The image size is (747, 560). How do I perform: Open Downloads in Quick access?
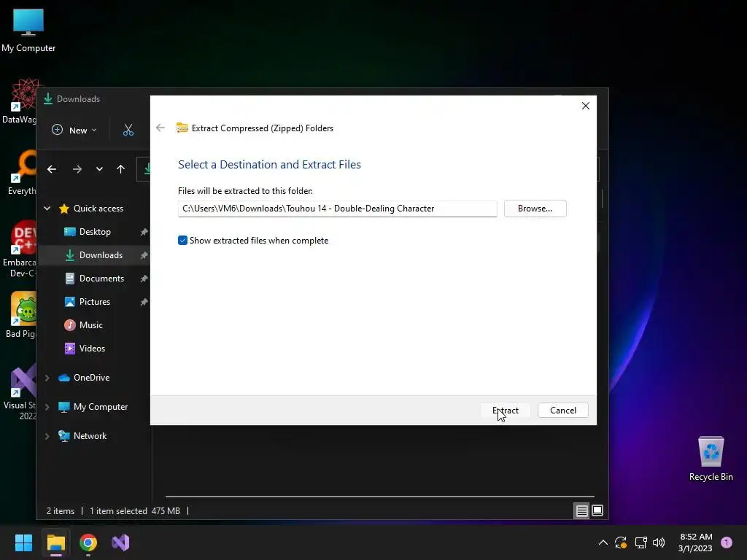[x=101, y=255]
